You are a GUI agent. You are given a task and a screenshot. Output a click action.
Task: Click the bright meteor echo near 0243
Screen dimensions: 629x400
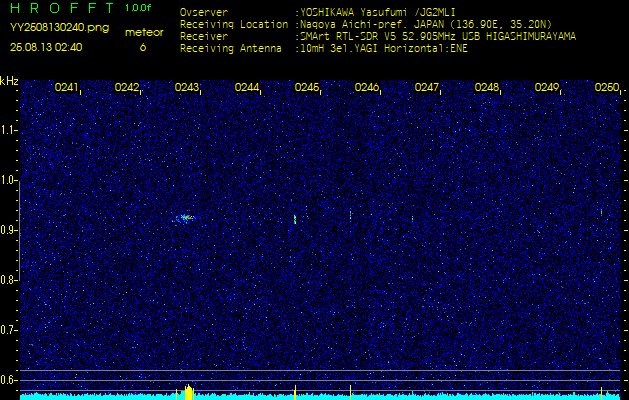coord(185,218)
